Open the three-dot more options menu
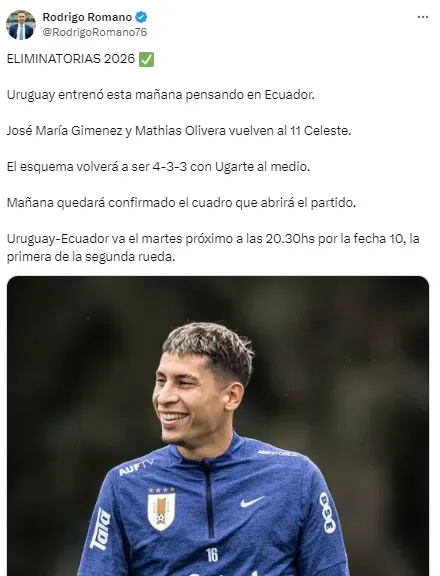Image resolution: width=440 pixels, height=576 pixels. [x=423, y=17]
